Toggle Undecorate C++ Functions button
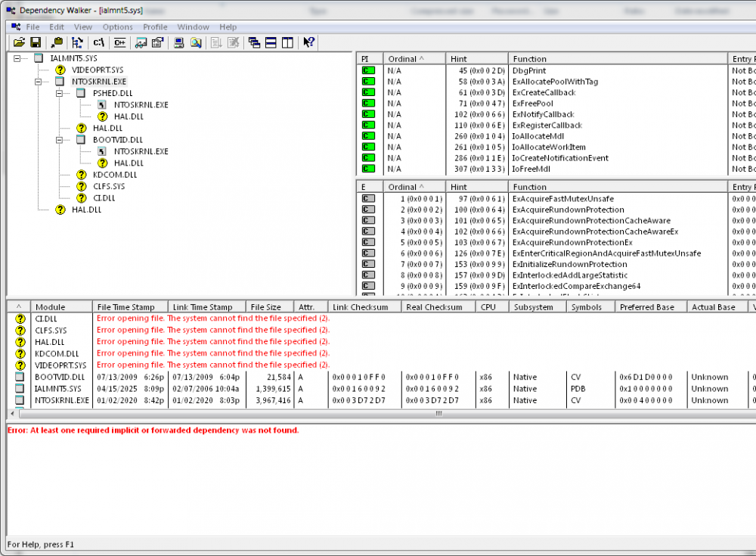This screenshot has height=556, width=756. tap(119, 42)
